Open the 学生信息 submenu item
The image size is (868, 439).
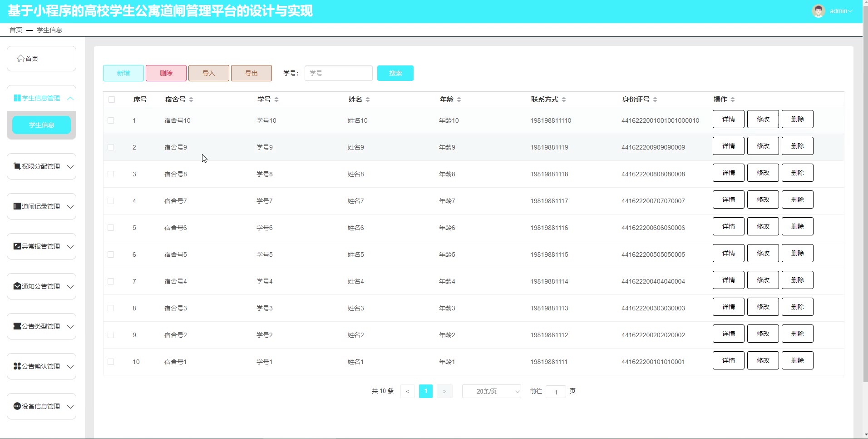coord(41,125)
